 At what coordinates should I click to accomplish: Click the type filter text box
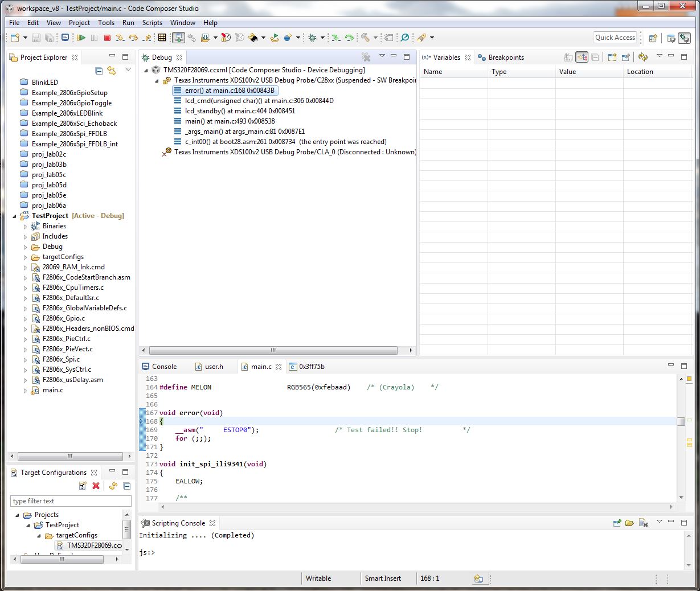click(x=71, y=501)
